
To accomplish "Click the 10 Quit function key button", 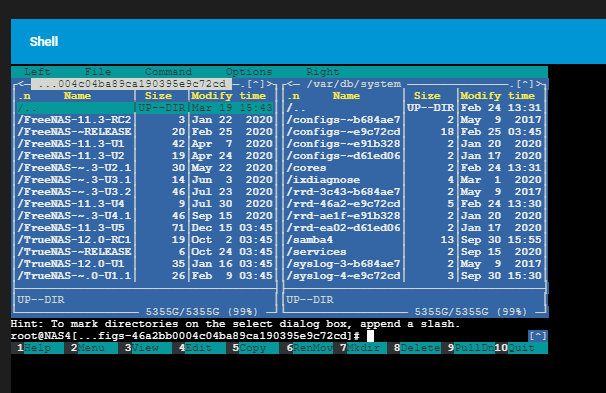I will click(x=521, y=348).
